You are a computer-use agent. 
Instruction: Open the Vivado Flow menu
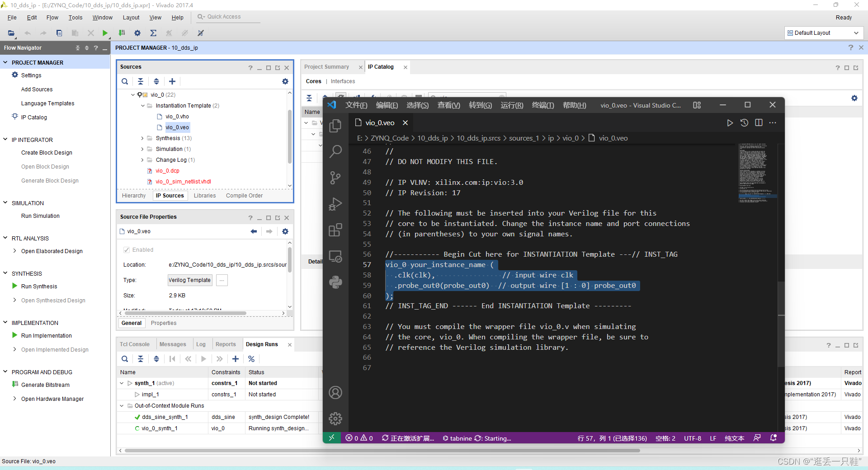[52, 18]
